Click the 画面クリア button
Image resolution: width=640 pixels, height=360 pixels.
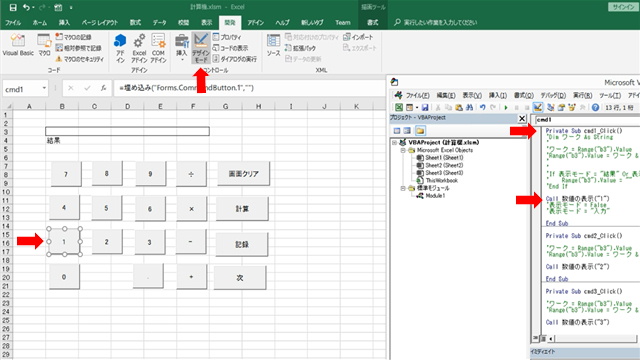[243, 174]
